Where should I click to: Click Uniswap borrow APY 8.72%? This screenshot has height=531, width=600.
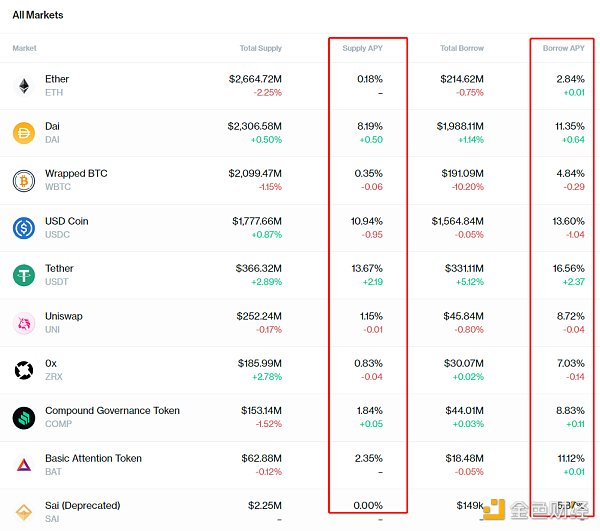coord(571,316)
